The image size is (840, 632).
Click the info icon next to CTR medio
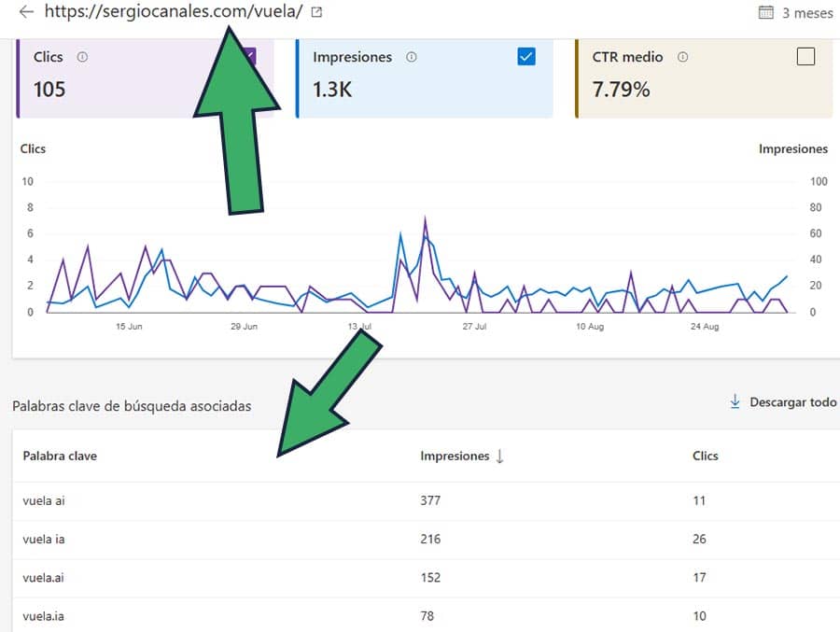pyautogui.click(x=681, y=57)
